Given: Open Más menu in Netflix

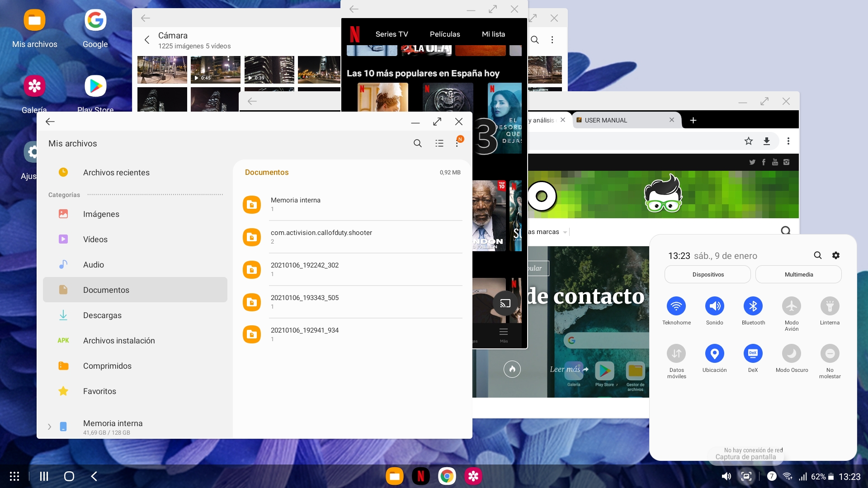Looking at the screenshot, I should [x=504, y=335].
